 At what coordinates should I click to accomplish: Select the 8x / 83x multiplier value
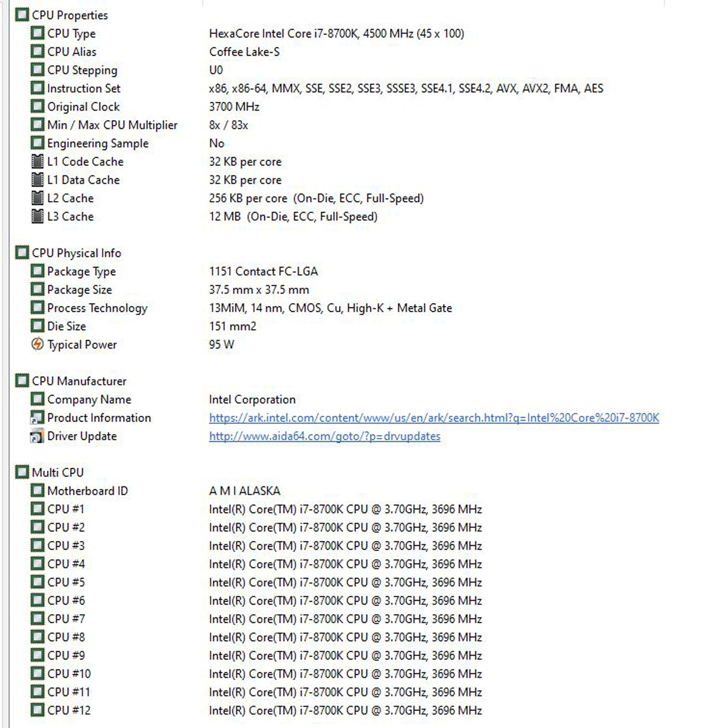(x=229, y=125)
